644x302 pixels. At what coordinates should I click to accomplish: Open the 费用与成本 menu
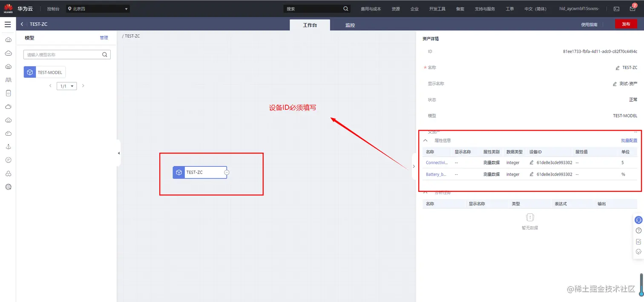point(371,9)
